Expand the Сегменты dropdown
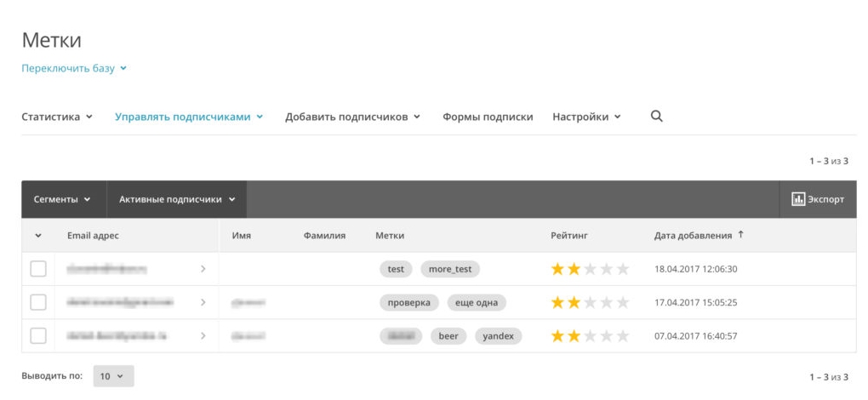This screenshot has height=400, width=868. pos(62,199)
